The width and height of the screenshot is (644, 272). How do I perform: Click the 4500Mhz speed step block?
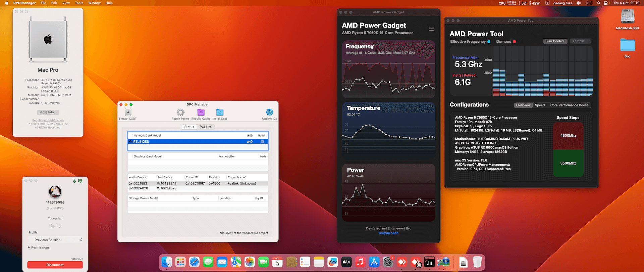[x=568, y=136]
